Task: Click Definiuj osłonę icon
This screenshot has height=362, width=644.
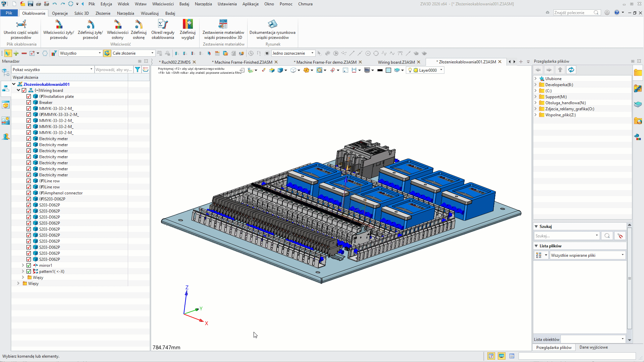Action: [x=139, y=24]
